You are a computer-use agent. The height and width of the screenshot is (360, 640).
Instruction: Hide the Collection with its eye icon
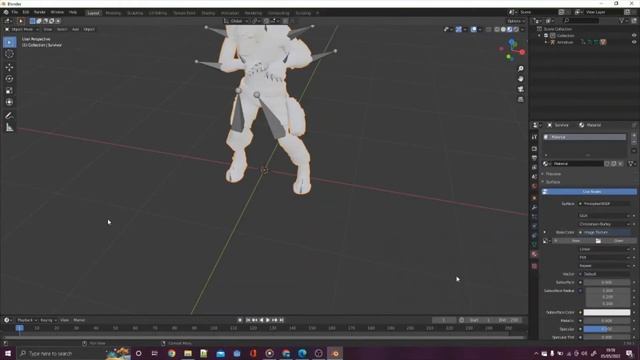click(x=634, y=36)
